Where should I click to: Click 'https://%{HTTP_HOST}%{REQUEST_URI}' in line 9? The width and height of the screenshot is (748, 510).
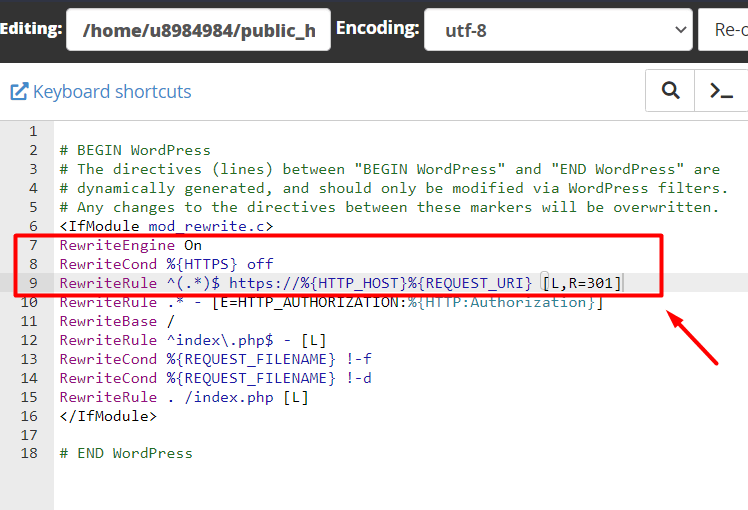380,283
